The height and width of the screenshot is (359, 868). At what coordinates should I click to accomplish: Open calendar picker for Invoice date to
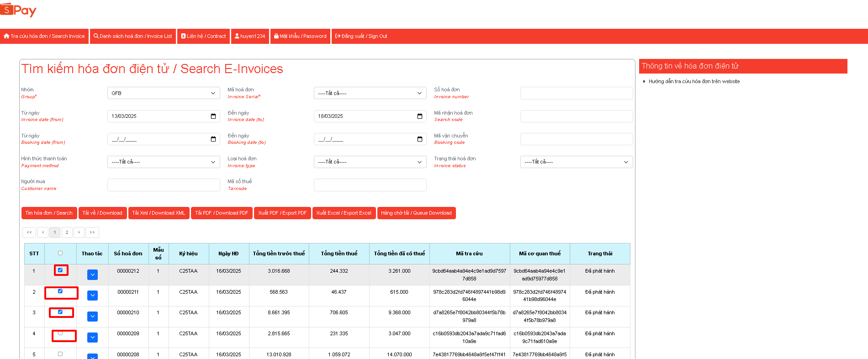pos(419,116)
